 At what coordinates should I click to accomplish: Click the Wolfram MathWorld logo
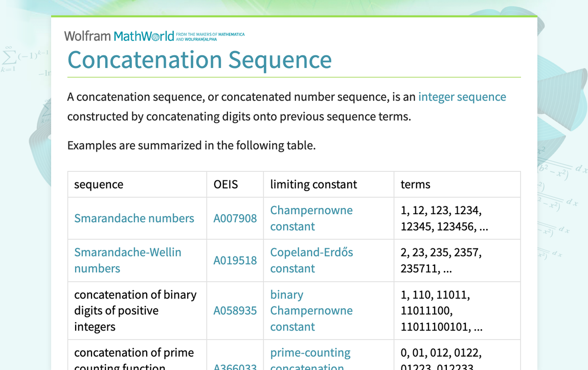[x=119, y=36]
